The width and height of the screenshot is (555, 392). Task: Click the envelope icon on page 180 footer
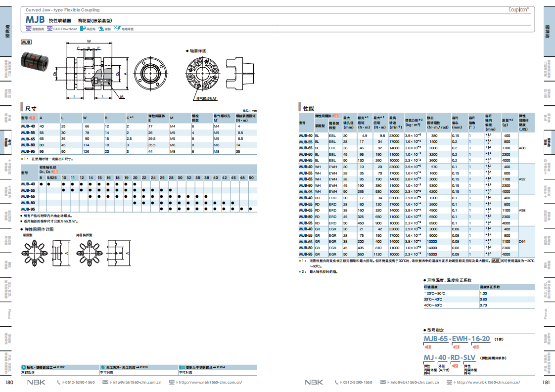105,383
